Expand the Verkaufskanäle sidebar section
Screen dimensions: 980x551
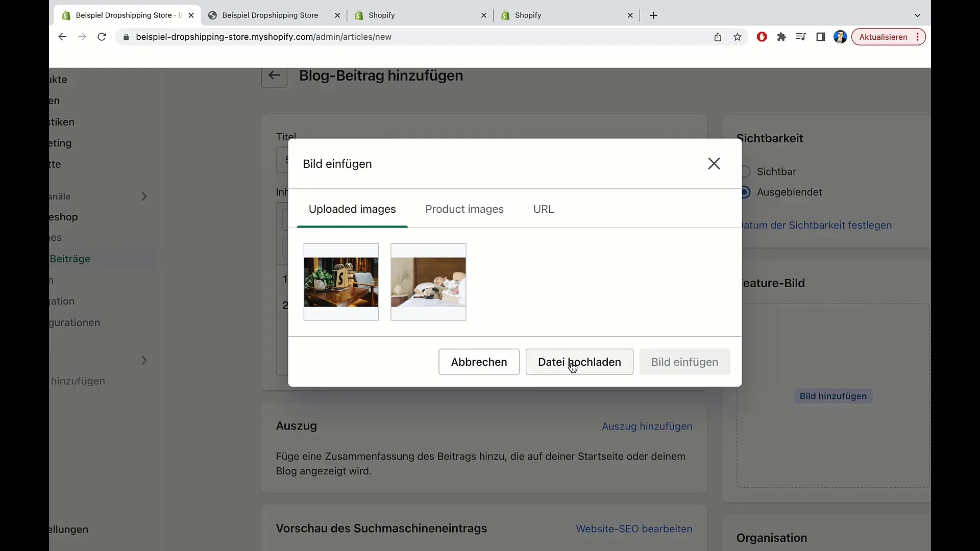click(x=143, y=196)
